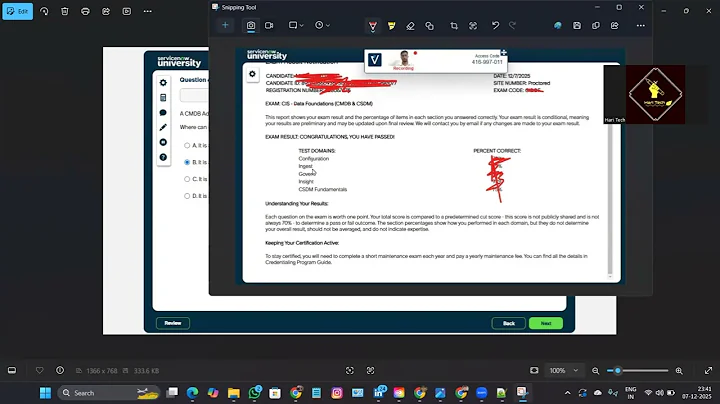This screenshot has height=404, width=720.
Task: Click the first scan icon in Photos bottom bar
Action: 350,370
